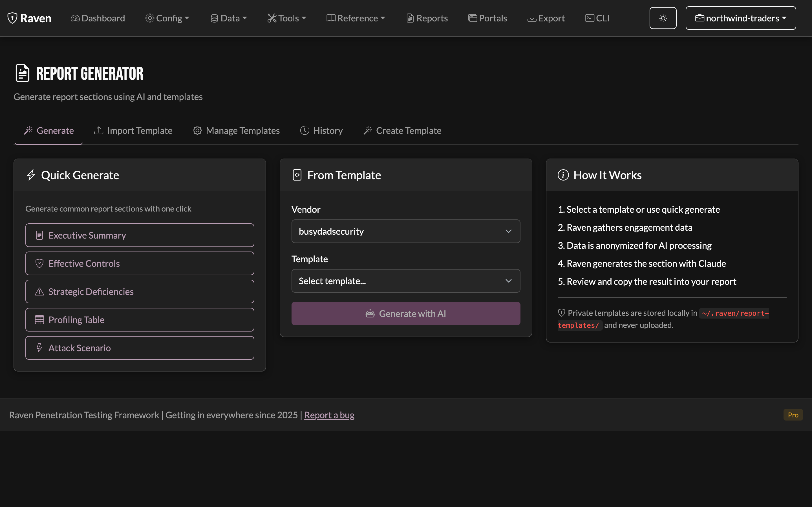Generate the Executive Summary section
Image resolution: width=812 pixels, height=507 pixels.
140,235
